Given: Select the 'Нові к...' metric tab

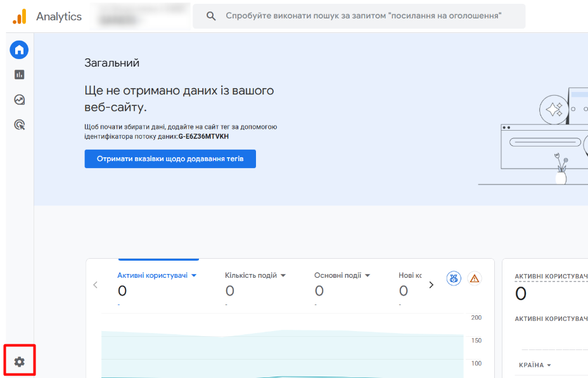Looking at the screenshot, I should (409, 275).
